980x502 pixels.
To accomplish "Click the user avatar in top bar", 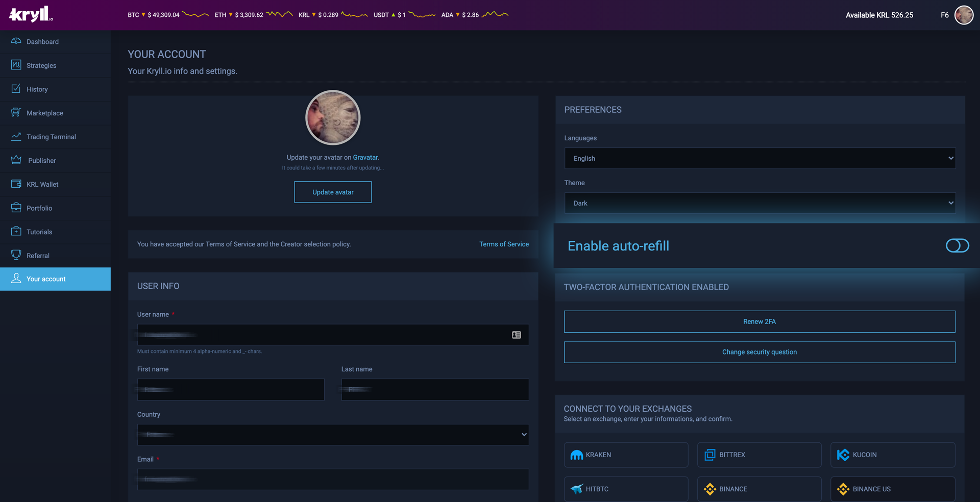I will tap(964, 15).
